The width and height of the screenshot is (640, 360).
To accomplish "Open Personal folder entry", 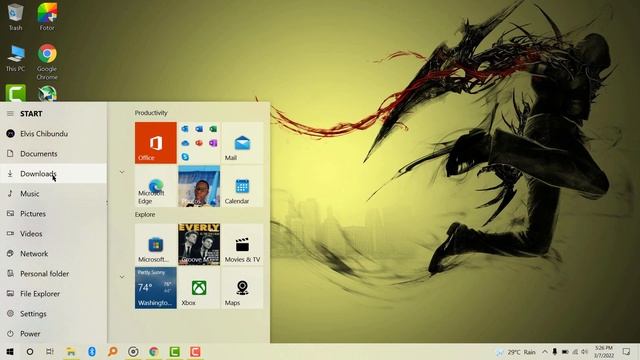I will [x=53, y=273].
